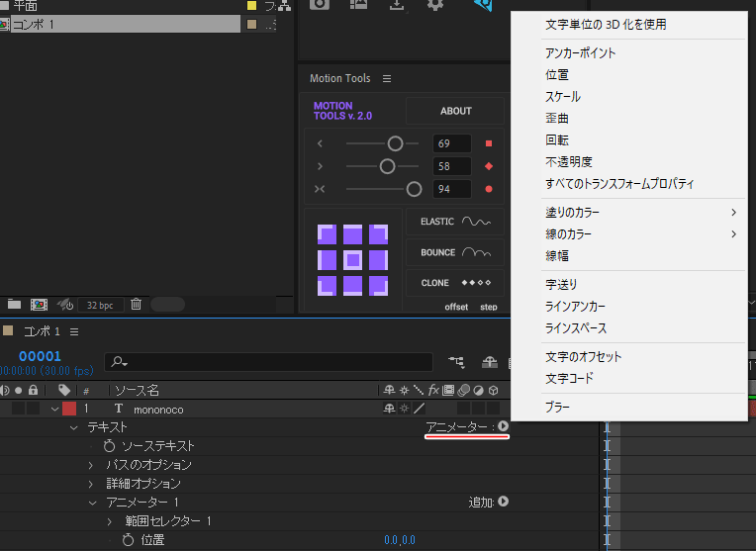756x551 pixels.
Task: Expand 範囲セレクター 1 group
Action: coord(110,521)
